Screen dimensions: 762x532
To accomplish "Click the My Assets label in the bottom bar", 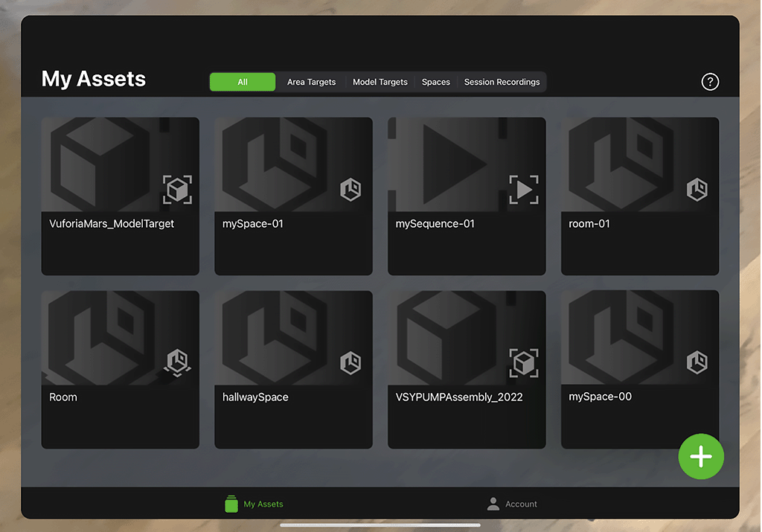I will coord(263,504).
